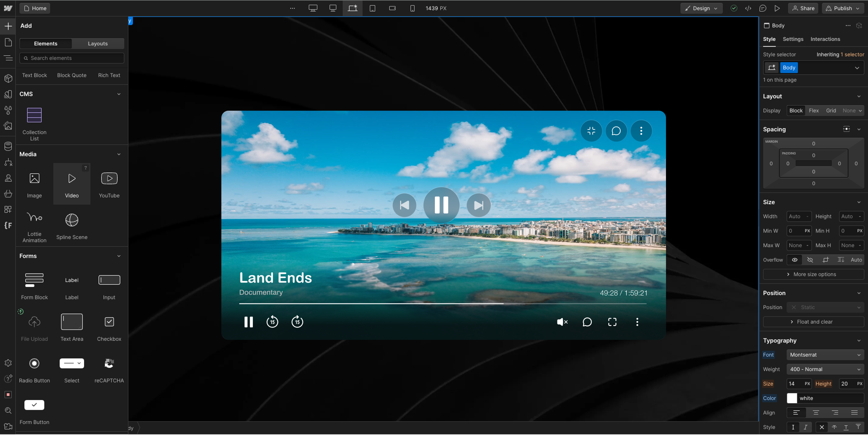Screen dimensions: 868x435
Task: Add a Lottie Animation element
Action: tap(34, 226)
